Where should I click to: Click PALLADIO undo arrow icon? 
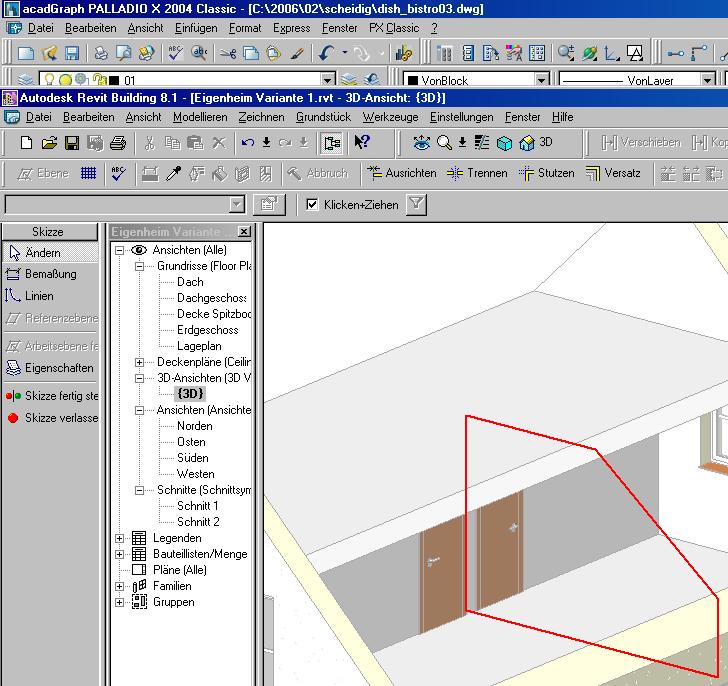(326, 53)
